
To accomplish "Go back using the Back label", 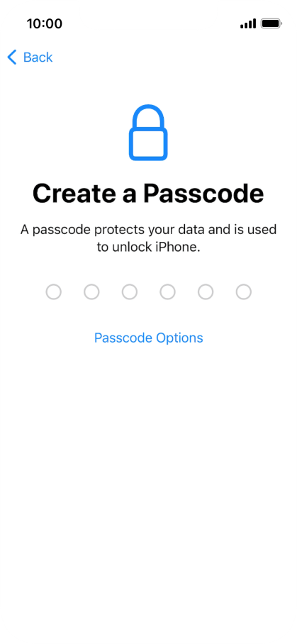I will (x=38, y=57).
